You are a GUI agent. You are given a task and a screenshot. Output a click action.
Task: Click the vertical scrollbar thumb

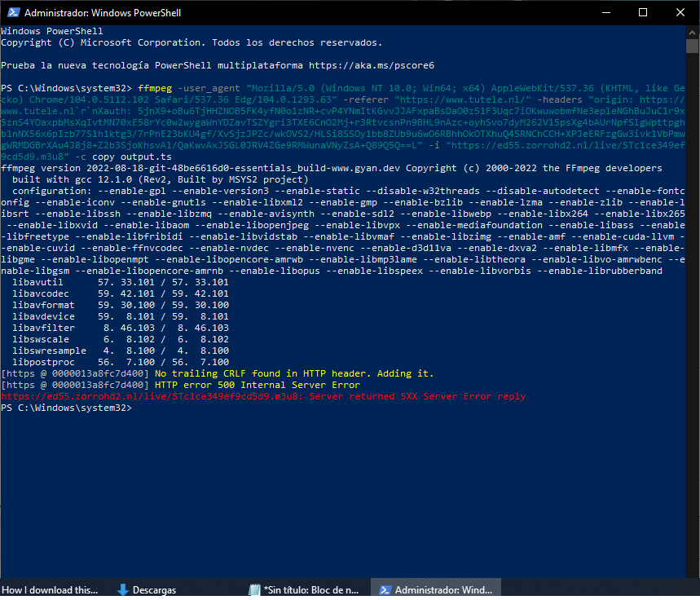click(692, 46)
